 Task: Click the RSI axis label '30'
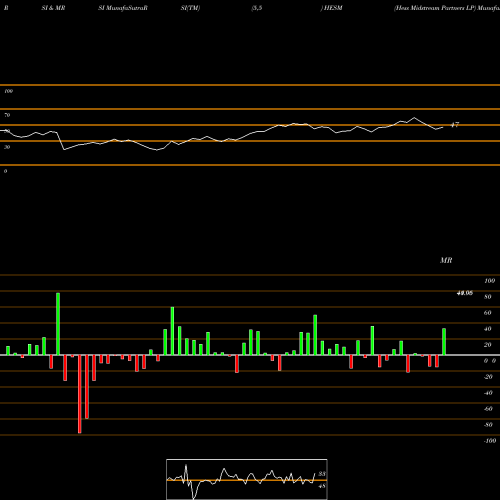[7, 147]
